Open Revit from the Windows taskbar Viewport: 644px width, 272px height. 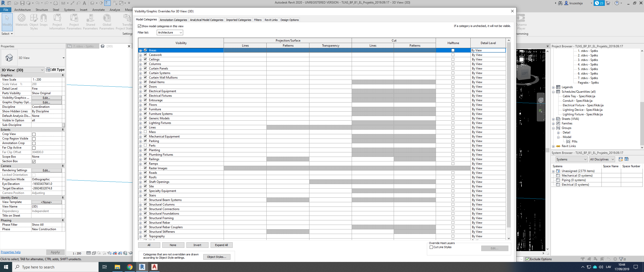142,267
